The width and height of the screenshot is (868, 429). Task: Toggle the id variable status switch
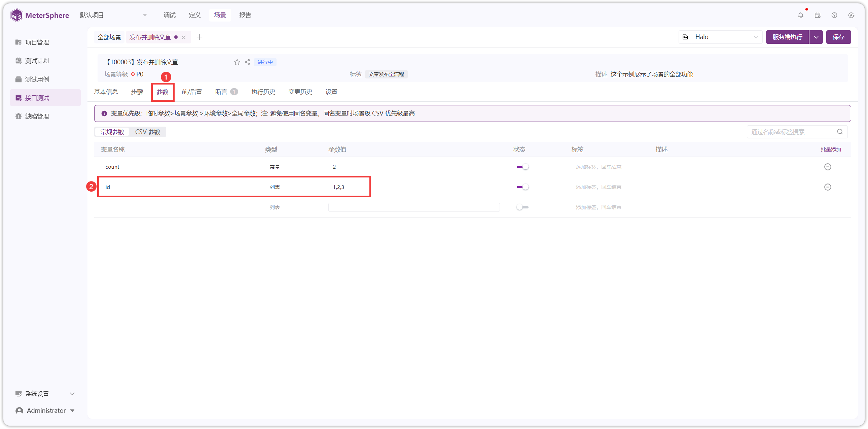click(x=522, y=187)
